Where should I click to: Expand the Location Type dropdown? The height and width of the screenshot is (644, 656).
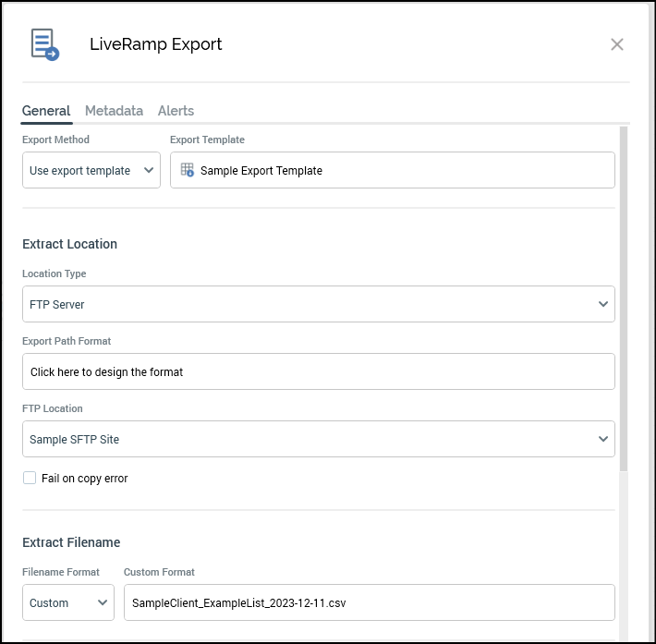[x=318, y=304]
